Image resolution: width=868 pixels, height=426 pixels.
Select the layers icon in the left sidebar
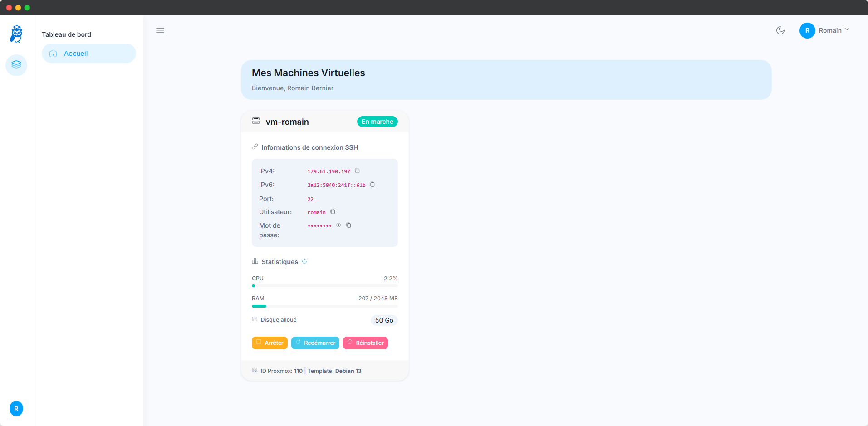(x=16, y=65)
